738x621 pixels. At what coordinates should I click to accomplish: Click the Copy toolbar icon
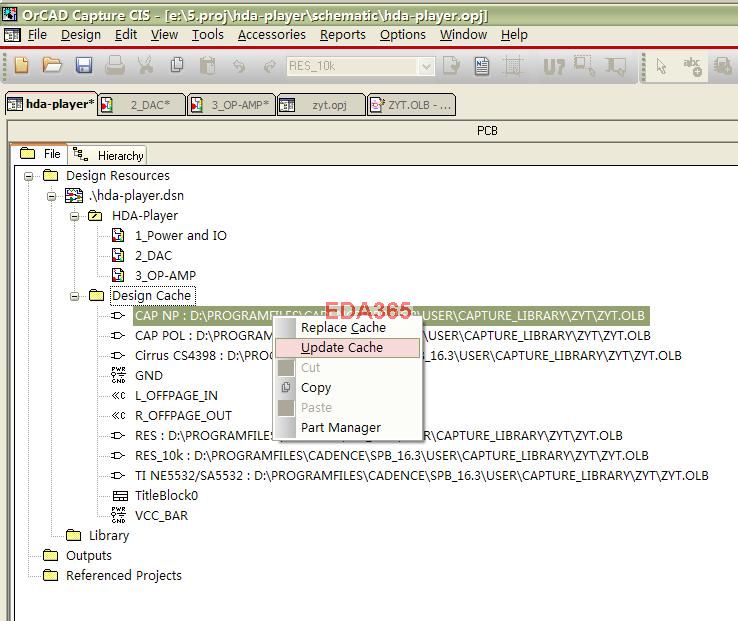pyautogui.click(x=177, y=65)
